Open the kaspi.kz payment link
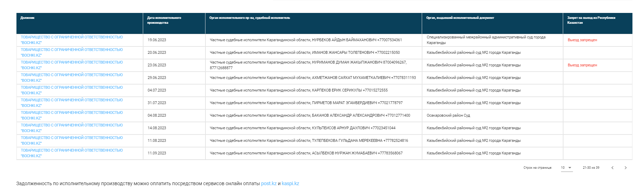This screenshot has width=644, height=189. click(290, 183)
